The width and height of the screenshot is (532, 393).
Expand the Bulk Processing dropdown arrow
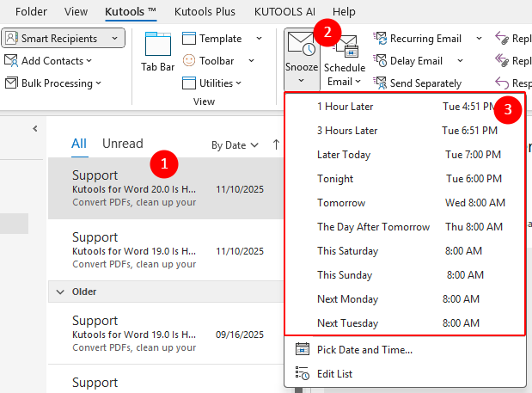98,83
